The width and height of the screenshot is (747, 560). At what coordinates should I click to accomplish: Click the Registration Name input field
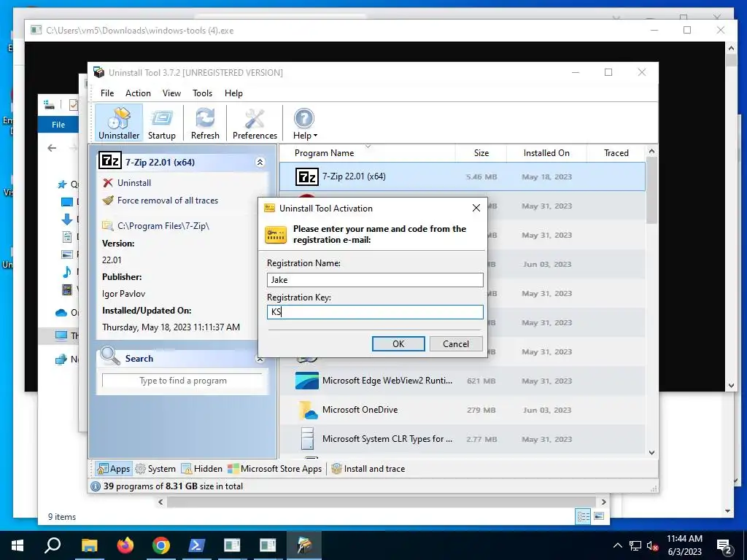point(375,280)
